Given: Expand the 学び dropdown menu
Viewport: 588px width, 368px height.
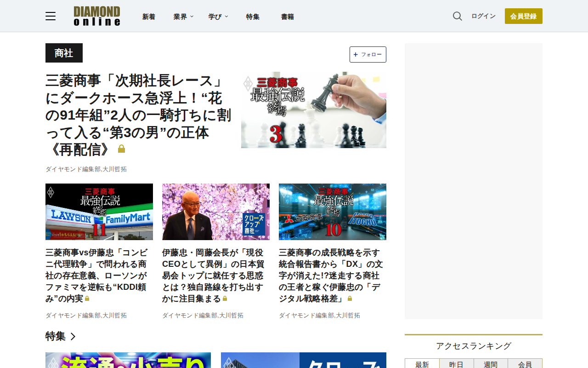Looking at the screenshot, I should 218,17.
